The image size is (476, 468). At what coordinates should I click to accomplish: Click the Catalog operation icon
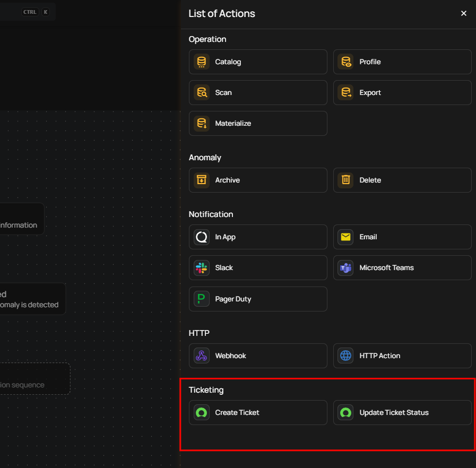pos(202,62)
